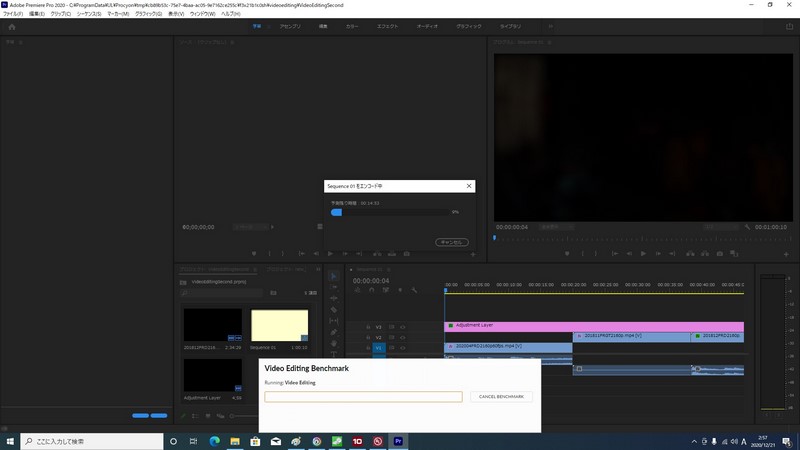
Task: Toggle V3 track lock
Action: [368, 327]
